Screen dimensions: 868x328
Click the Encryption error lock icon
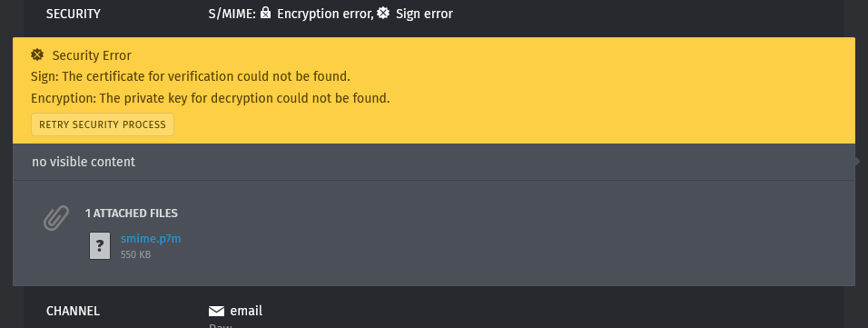(x=266, y=13)
